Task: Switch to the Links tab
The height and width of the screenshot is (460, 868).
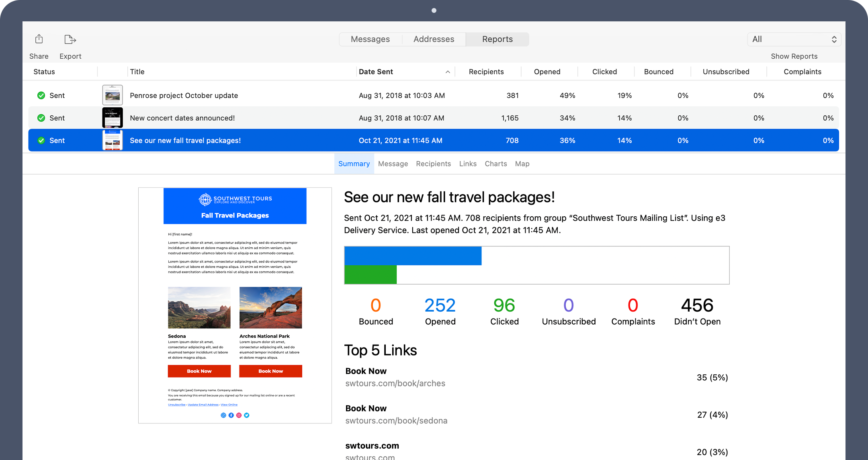Action: click(467, 164)
